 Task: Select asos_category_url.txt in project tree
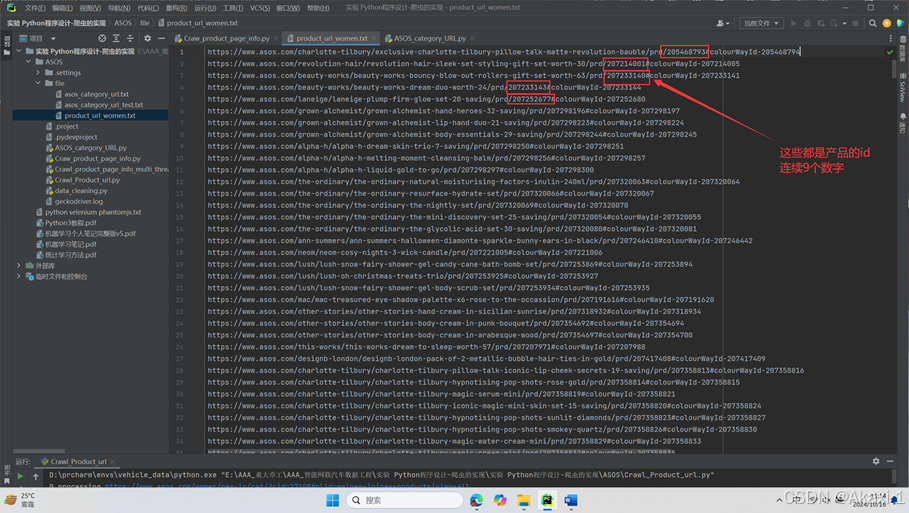point(96,94)
